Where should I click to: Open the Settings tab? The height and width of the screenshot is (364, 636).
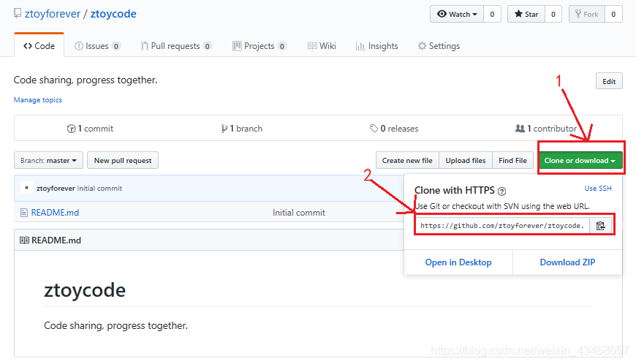pyautogui.click(x=439, y=46)
